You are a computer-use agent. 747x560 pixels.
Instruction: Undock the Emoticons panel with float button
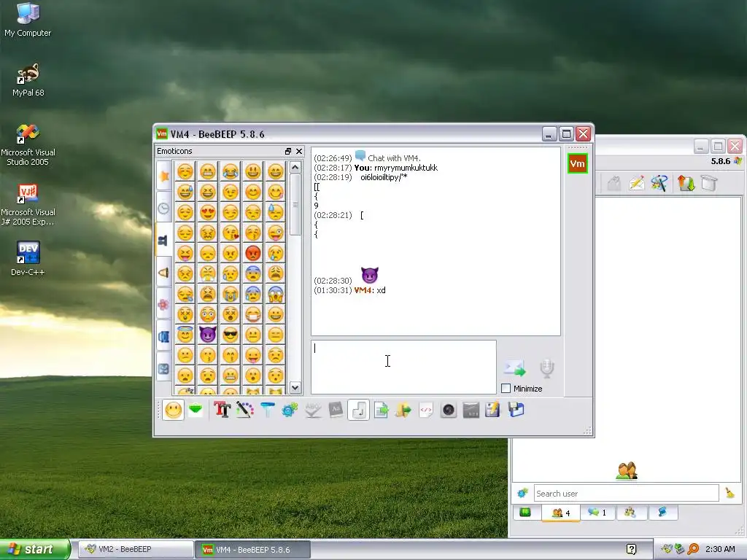[x=287, y=152]
